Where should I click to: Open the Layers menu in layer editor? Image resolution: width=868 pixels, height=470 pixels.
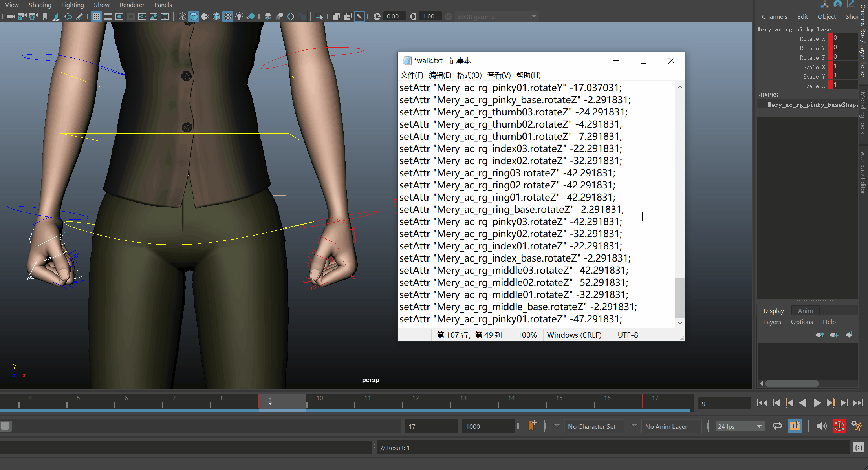772,322
